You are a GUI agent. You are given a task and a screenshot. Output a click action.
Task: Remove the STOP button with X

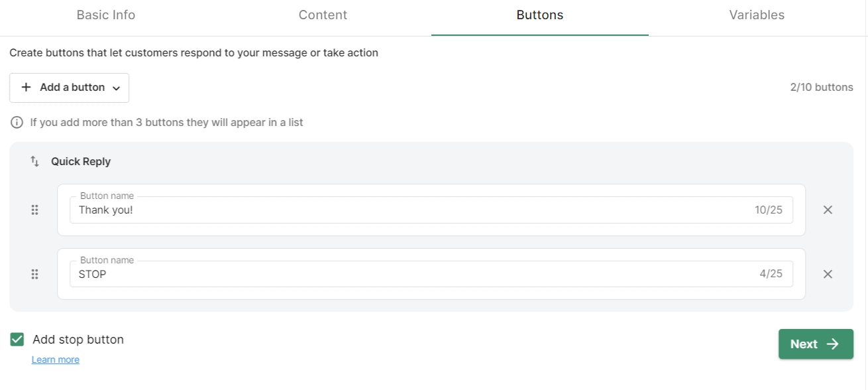pos(828,274)
